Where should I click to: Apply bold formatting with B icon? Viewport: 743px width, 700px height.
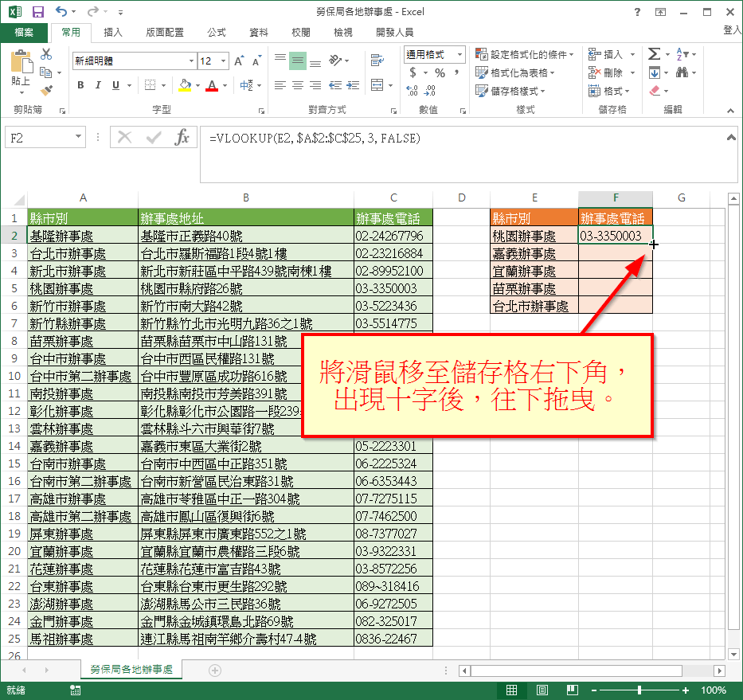coord(82,84)
